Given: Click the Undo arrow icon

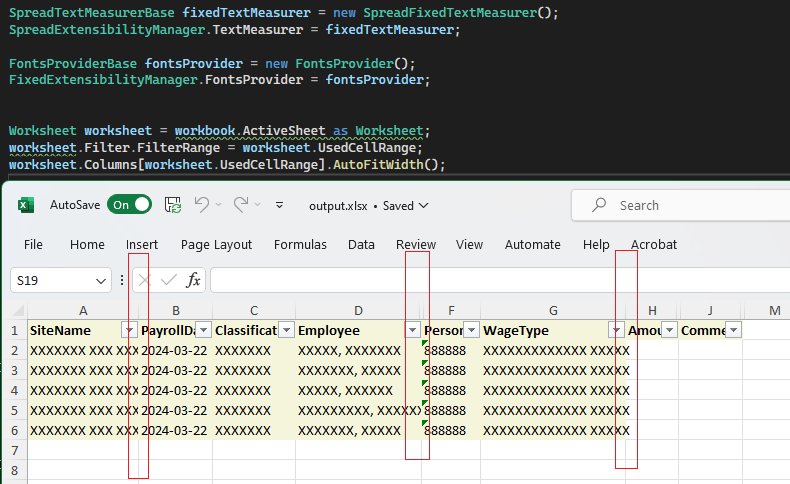Looking at the screenshot, I should tap(202, 204).
